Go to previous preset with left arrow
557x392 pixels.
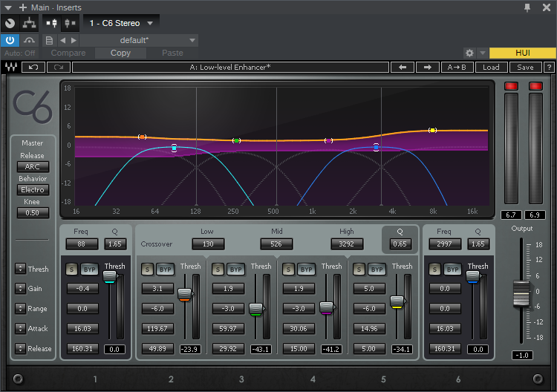(x=403, y=67)
